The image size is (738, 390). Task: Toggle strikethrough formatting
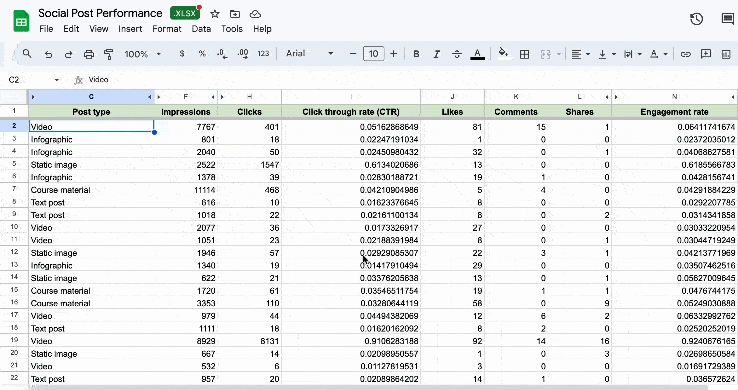[457, 54]
